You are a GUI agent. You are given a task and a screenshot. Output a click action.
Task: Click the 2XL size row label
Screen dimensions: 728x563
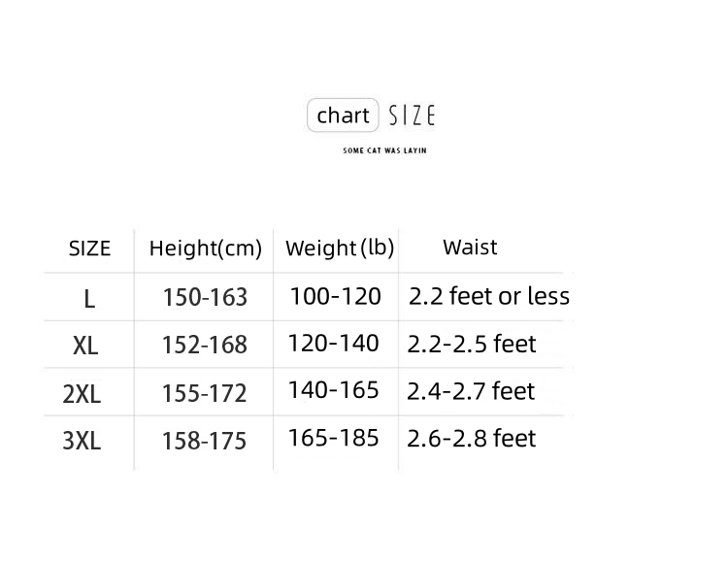coord(82,394)
